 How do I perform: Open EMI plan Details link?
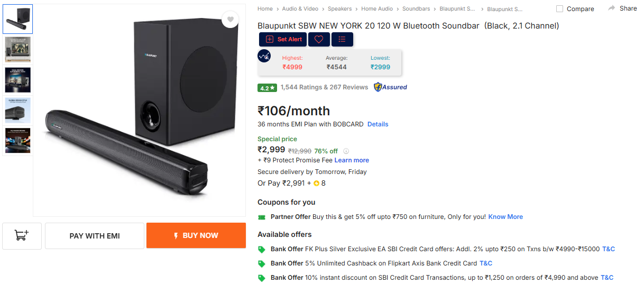(378, 124)
